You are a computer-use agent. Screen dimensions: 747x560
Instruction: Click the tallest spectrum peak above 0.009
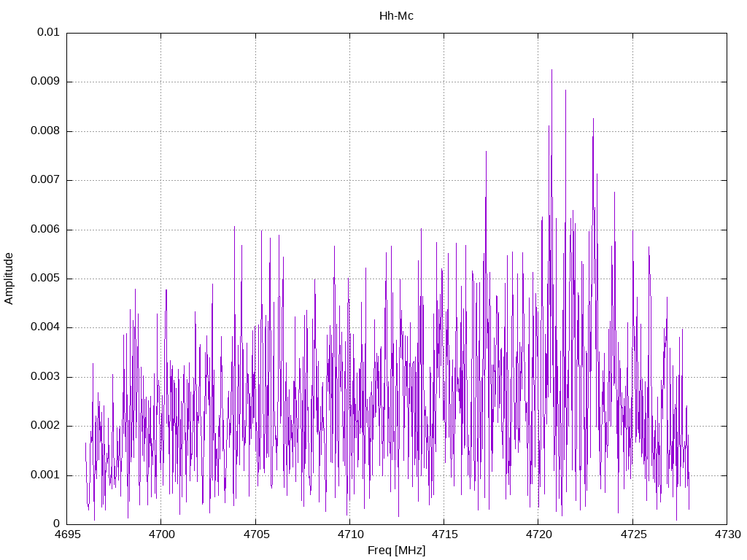[x=551, y=71]
